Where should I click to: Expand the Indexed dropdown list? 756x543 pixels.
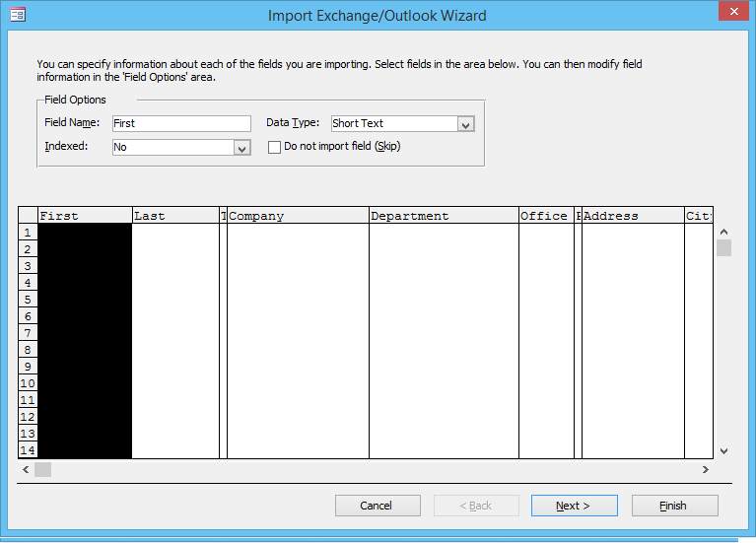[x=241, y=148]
